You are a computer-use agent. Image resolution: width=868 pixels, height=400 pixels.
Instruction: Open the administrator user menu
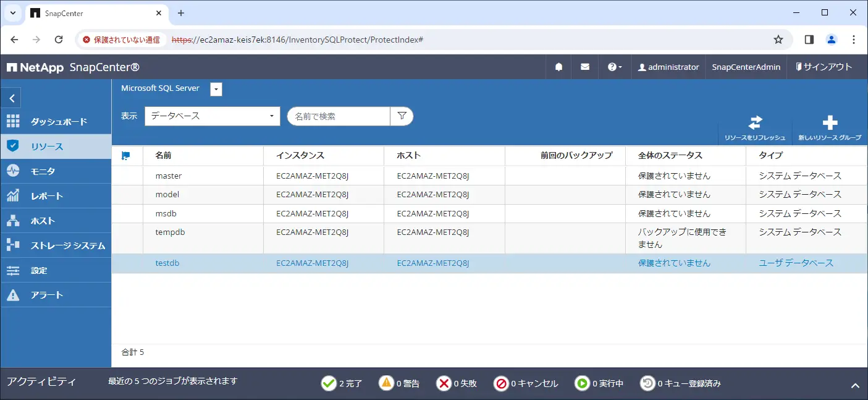tap(668, 67)
